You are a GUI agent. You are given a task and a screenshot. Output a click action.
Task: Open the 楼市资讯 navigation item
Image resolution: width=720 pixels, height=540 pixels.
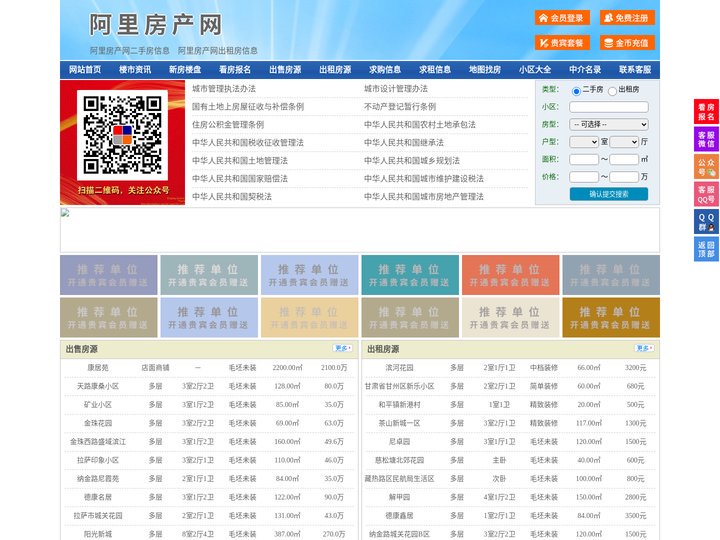[x=135, y=70]
